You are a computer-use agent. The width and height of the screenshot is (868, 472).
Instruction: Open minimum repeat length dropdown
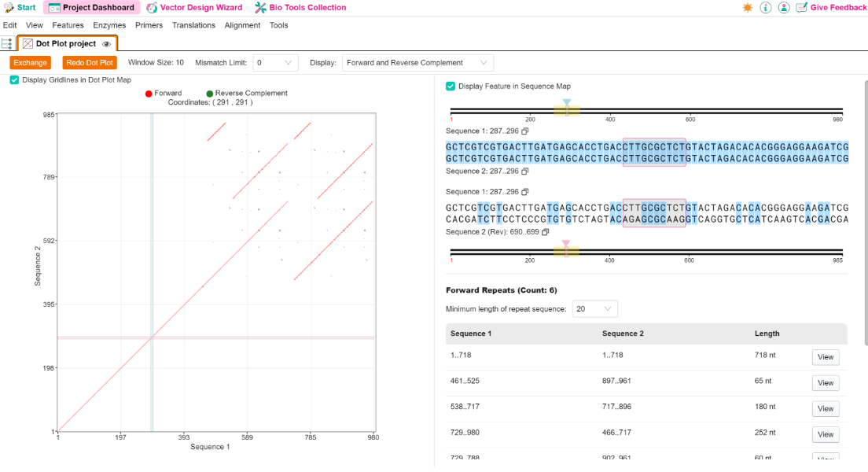point(594,309)
